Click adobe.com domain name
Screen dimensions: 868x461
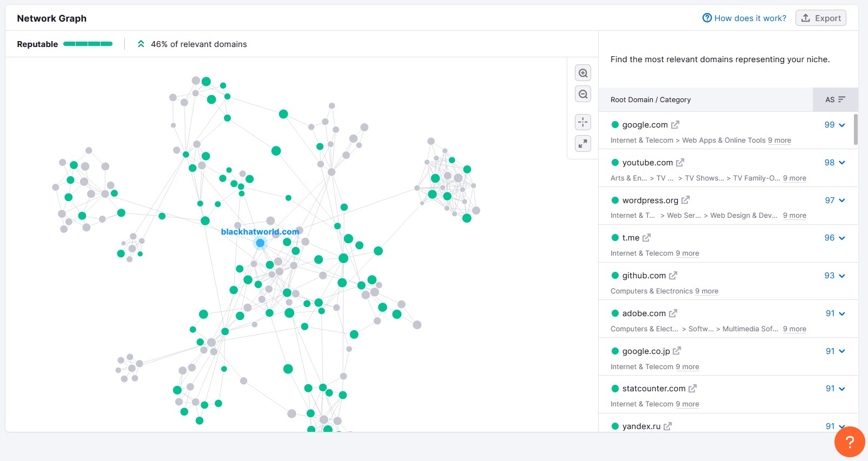pos(644,313)
